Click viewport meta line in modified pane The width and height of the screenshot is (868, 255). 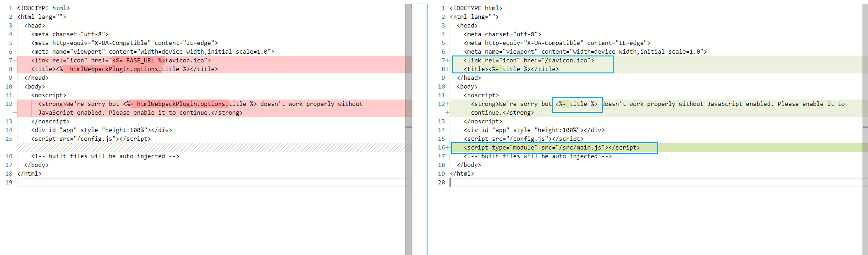585,52
